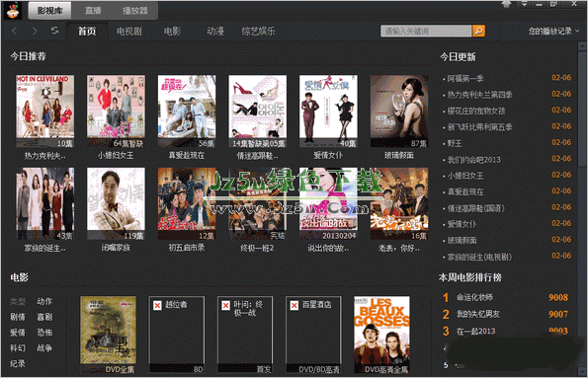Open 热力克利夫兰第四季 in today's updates
Viewport: 588px width, 378px height.
479,95
